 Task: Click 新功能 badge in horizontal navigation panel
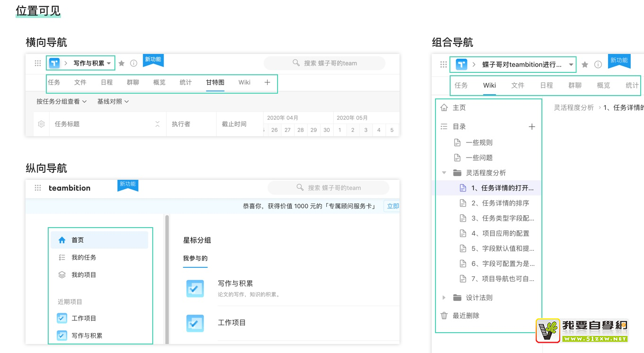(153, 60)
